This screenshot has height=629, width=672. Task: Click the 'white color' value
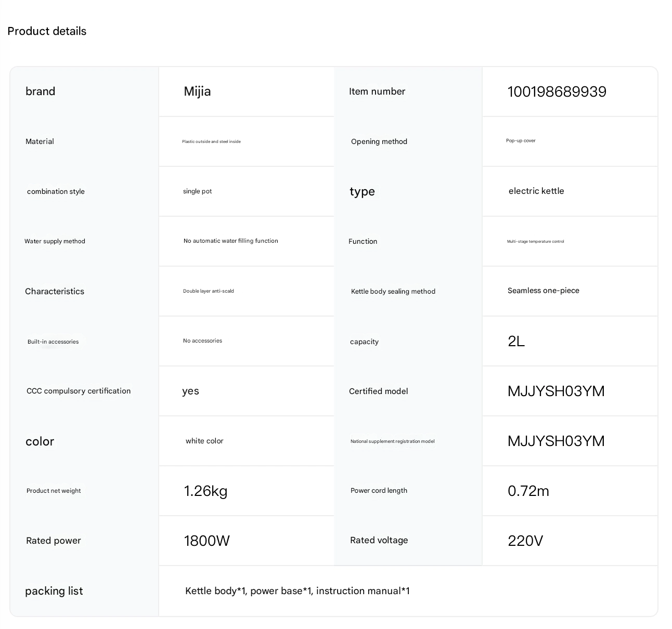point(204,441)
